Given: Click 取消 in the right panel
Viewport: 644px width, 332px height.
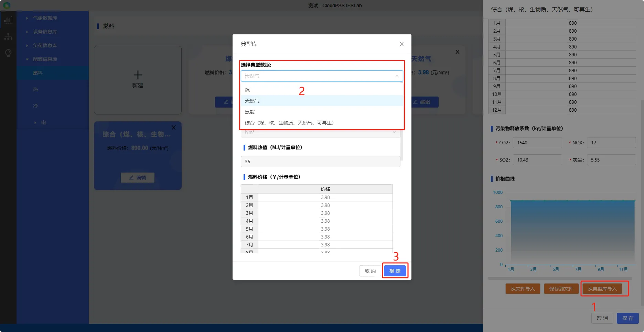Looking at the screenshot, I should coord(602,318).
